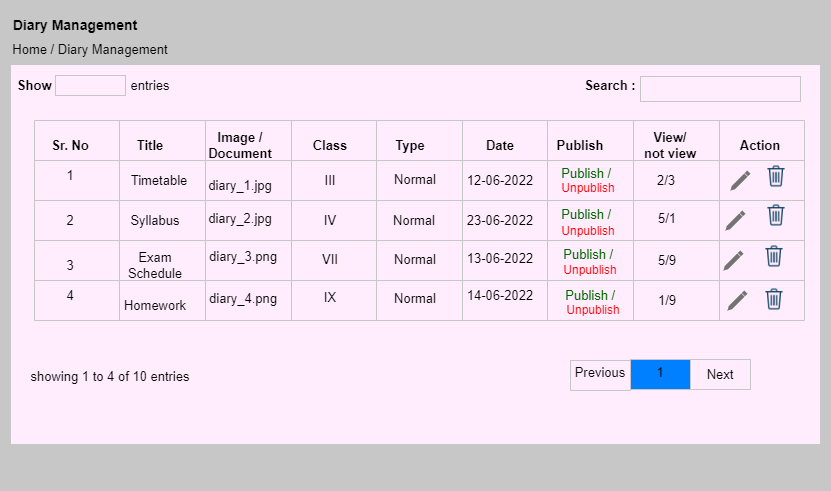Image resolution: width=831 pixels, height=491 pixels.
Task: Go to page 1 in pagination
Action: [x=660, y=374]
